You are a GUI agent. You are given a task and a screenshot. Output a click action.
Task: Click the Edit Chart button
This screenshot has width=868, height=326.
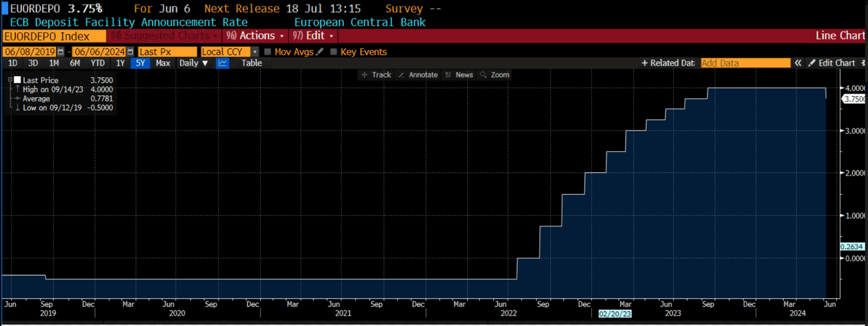pos(832,63)
